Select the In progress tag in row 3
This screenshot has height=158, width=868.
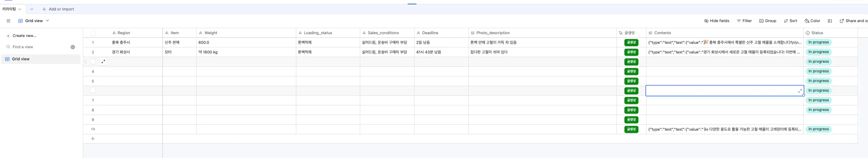[x=819, y=62]
